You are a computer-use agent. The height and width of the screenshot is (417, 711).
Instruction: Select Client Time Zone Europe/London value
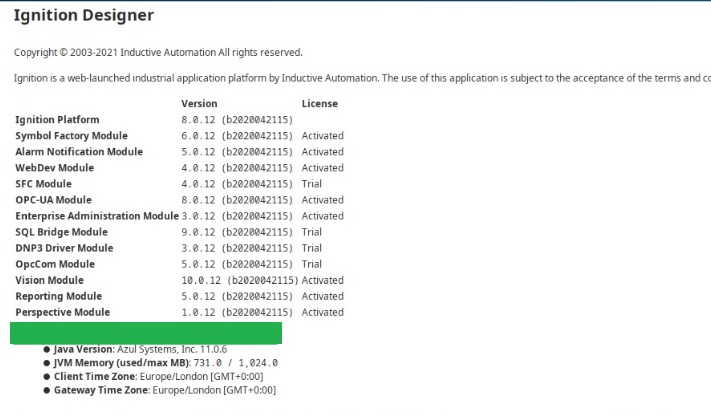[201, 377]
